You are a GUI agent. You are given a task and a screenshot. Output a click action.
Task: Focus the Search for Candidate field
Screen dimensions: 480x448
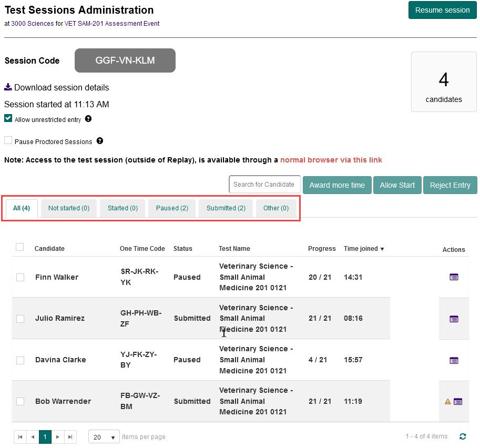(265, 185)
